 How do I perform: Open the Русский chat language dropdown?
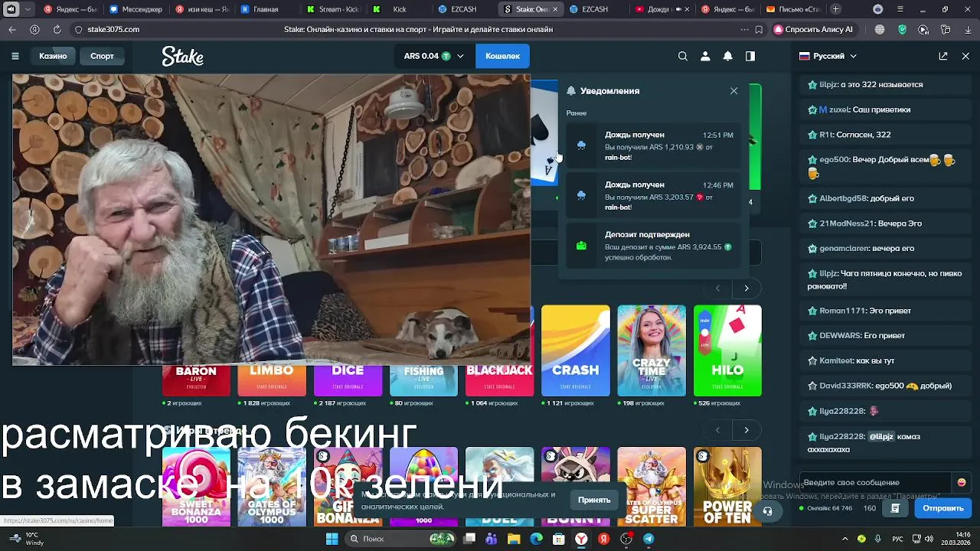point(828,56)
